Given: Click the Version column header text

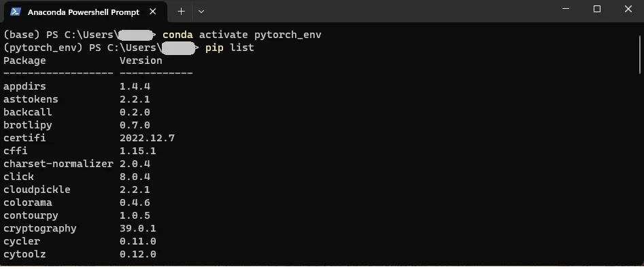Looking at the screenshot, I should (141, 60).
